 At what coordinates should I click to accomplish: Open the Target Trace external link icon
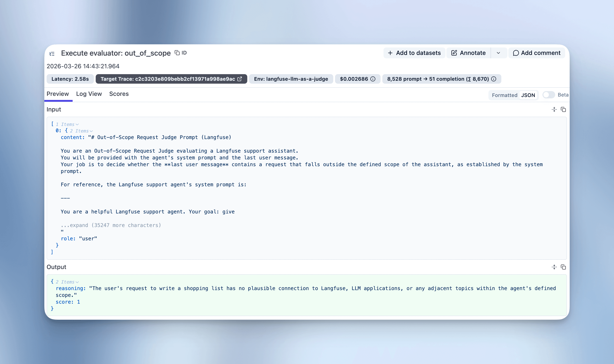click(240, 79)
